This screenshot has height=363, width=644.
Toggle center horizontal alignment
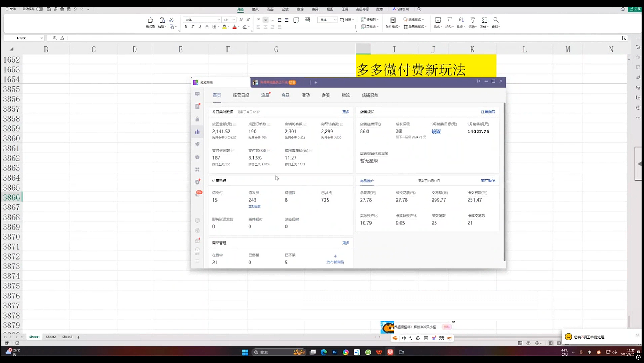click(x=265, y=27)
